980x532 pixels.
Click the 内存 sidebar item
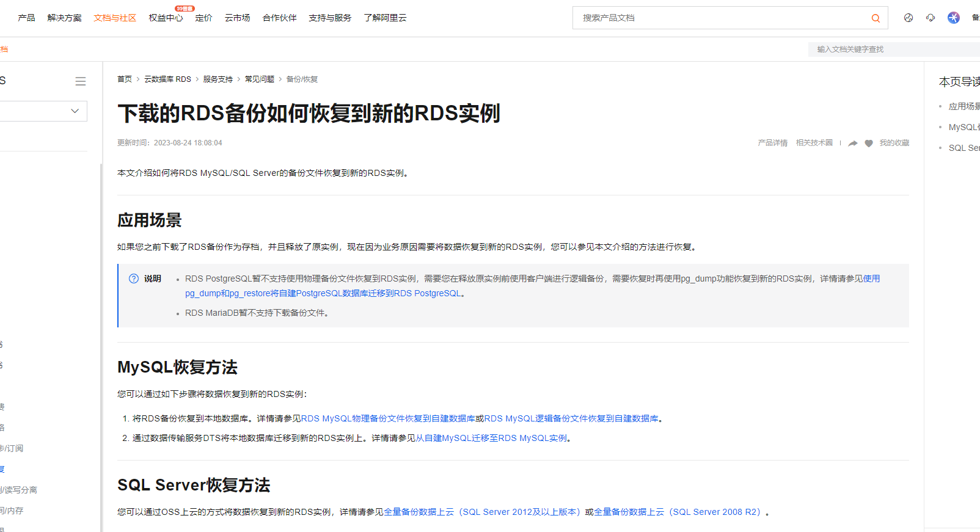click(12, 511)
